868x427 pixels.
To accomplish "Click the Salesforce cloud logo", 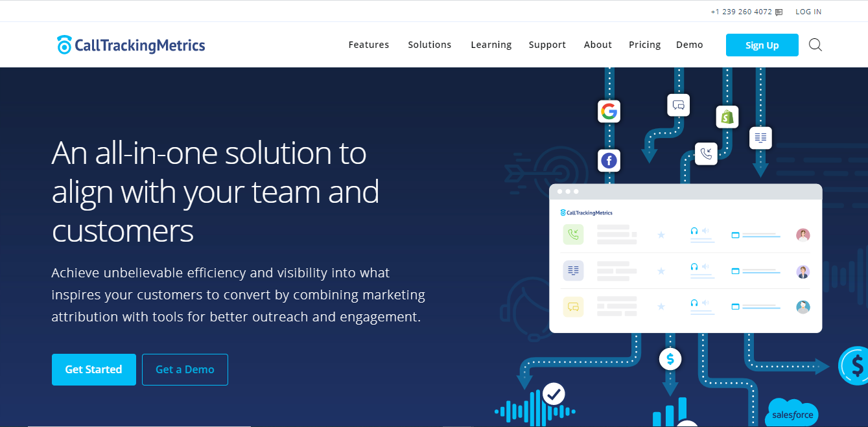I will point(792,413).
